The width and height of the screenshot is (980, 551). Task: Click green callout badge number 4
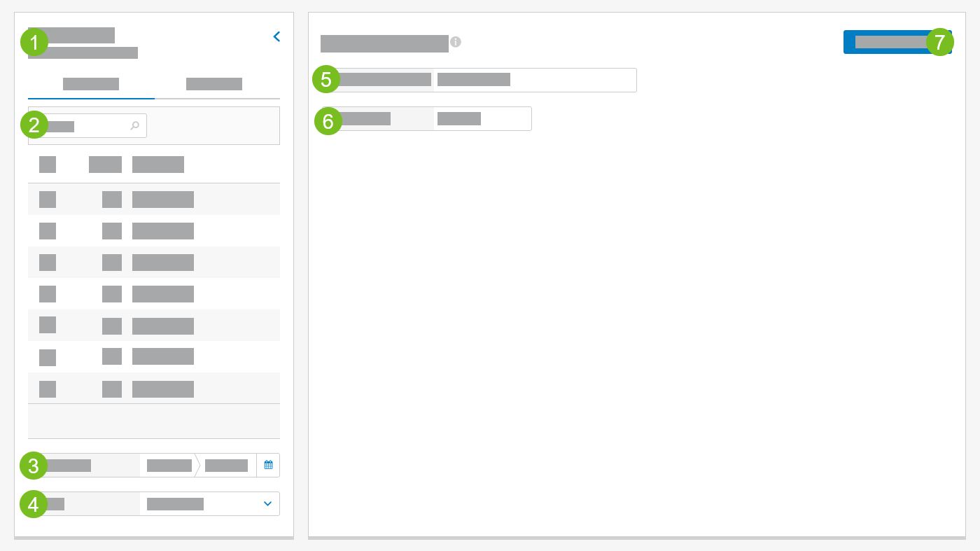tap(33, 505)
